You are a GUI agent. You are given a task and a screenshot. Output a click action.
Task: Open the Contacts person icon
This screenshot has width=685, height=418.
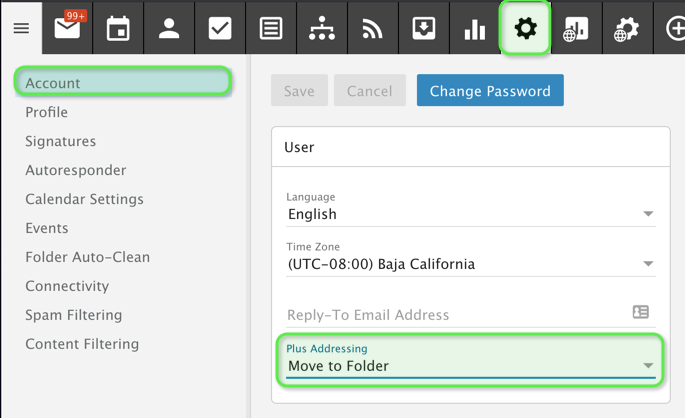pyautogui.click(x=169, y=28)
